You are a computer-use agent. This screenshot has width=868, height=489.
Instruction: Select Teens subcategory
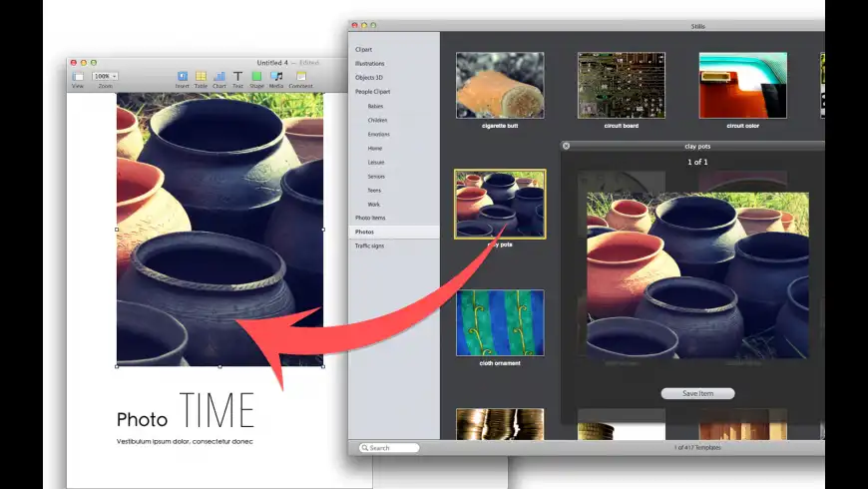pos(374,190)
